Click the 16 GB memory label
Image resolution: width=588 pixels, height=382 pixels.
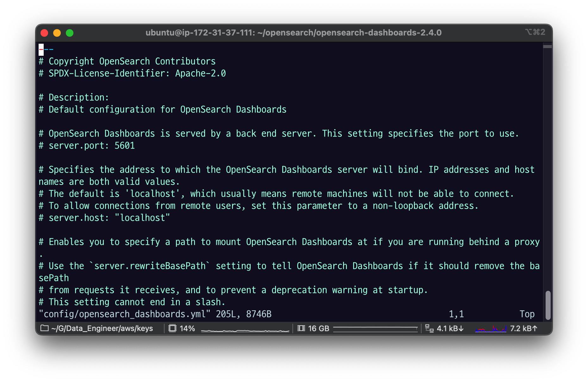pos(318,328)
